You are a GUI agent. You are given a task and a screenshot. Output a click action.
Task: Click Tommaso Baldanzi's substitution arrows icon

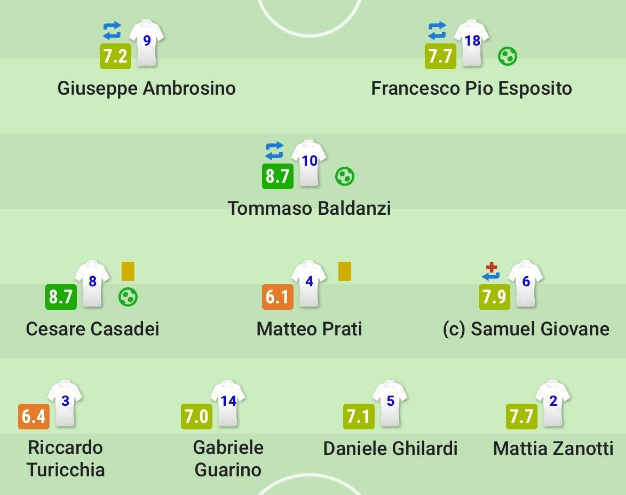[x=274, y=151]
